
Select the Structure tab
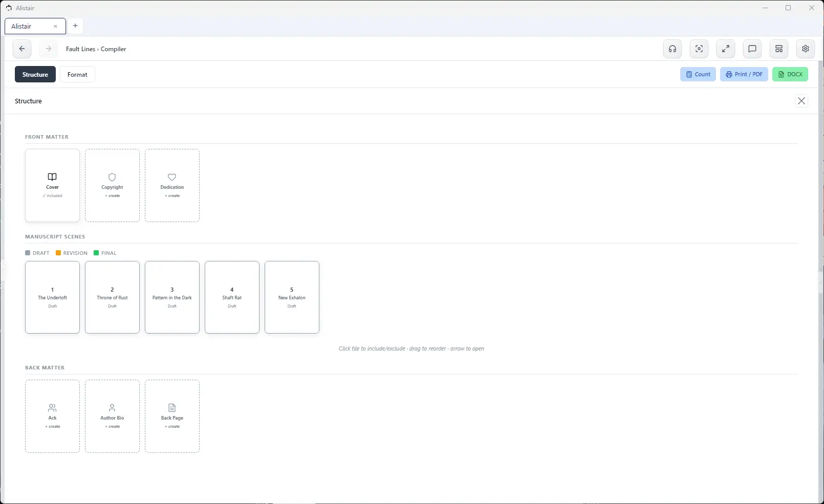coord(35,75)
